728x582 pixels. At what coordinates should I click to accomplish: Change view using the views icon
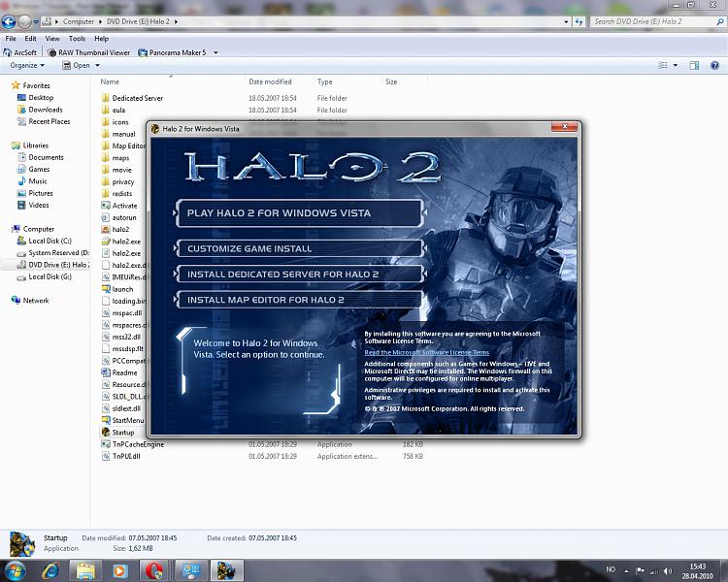(663, 65)
